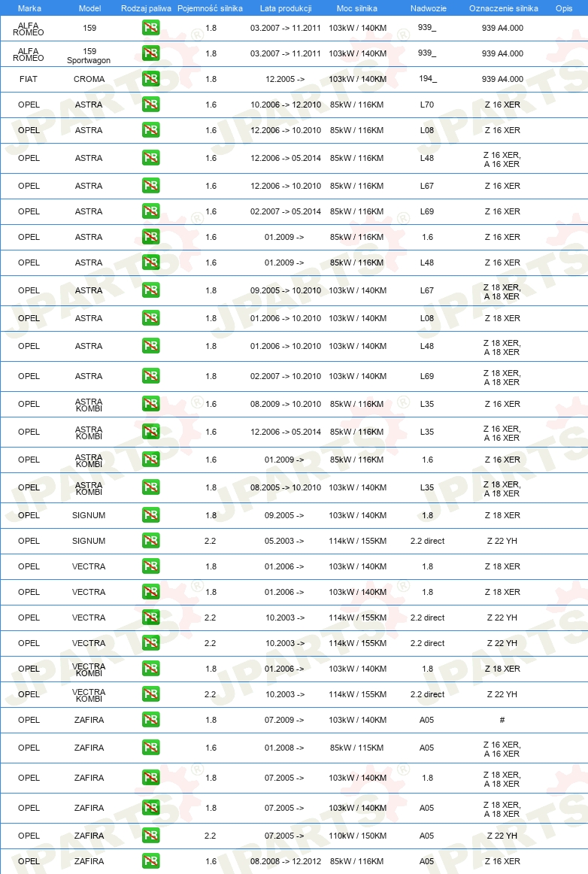This screenshot has width=588, height=874.
Task: Click the fuel icon for Astra 1.8 body L67
Action: (x=150, y=290)
